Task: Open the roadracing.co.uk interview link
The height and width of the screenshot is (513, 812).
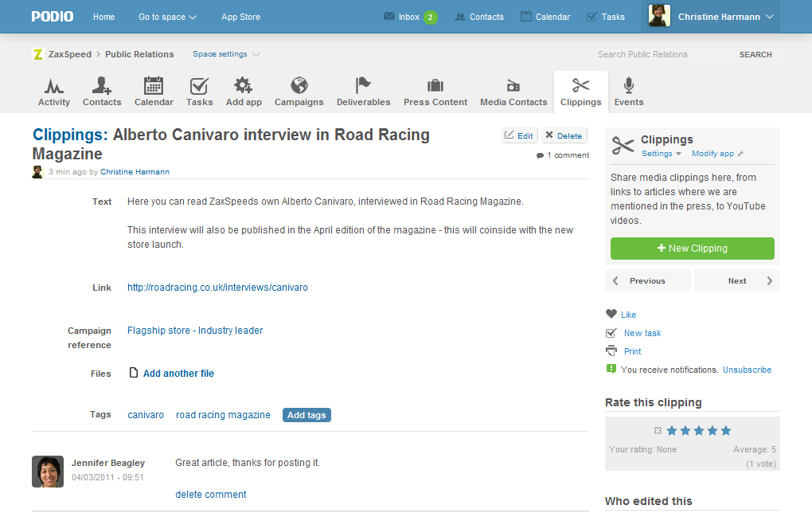Action: [217, 288]
